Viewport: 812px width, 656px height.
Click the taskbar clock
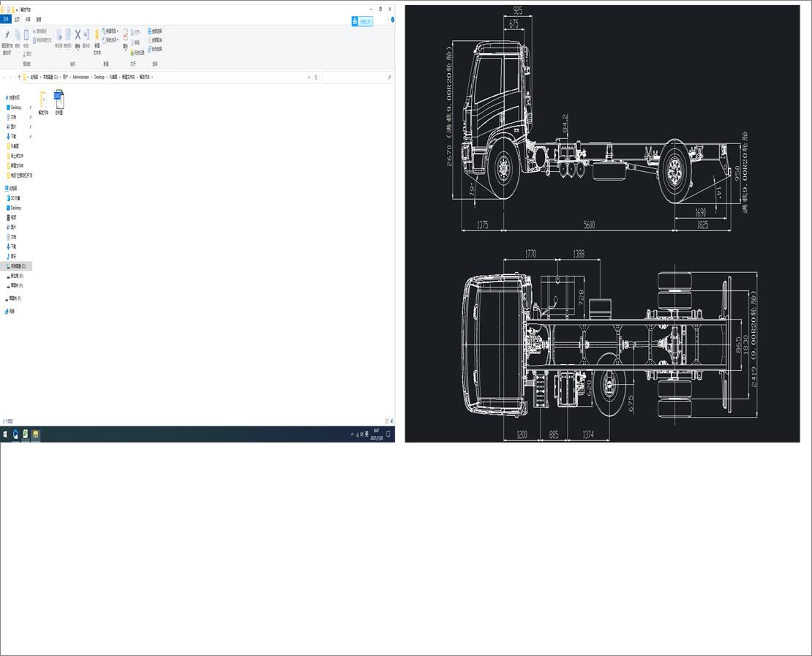click(377, 434)
